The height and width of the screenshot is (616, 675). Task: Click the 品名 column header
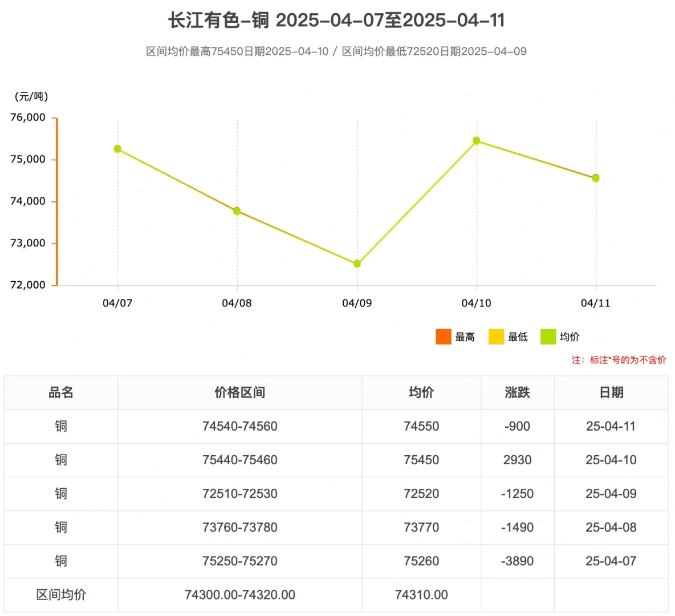tap(60, 392)
